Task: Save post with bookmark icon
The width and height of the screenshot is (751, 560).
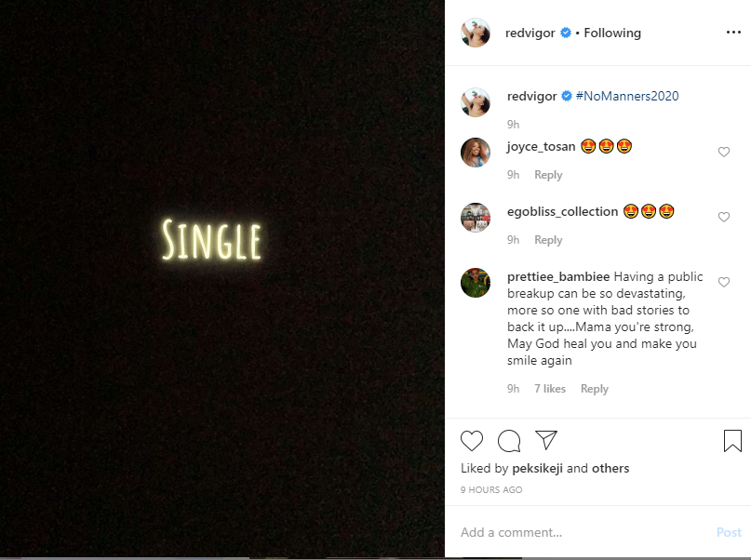Action: (732, 440)
